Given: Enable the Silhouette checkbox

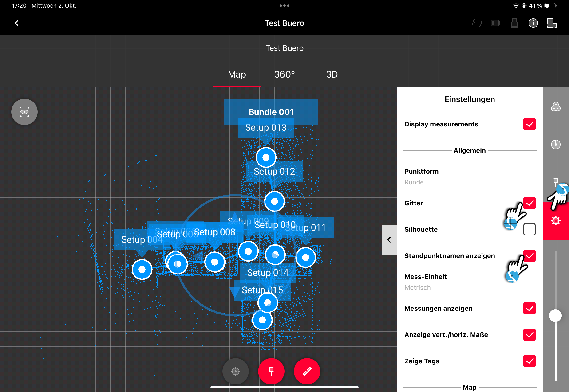Looking at the screenshot, I should [x=529, y=229].
